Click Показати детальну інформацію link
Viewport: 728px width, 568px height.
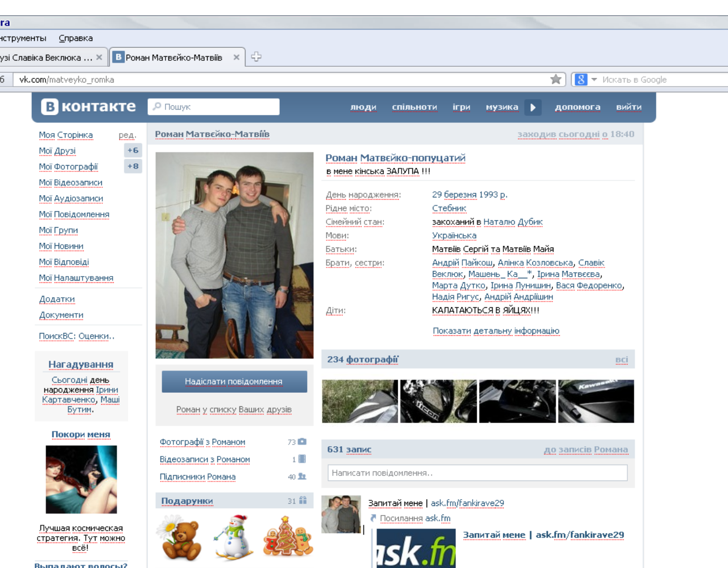coord(496,331)
